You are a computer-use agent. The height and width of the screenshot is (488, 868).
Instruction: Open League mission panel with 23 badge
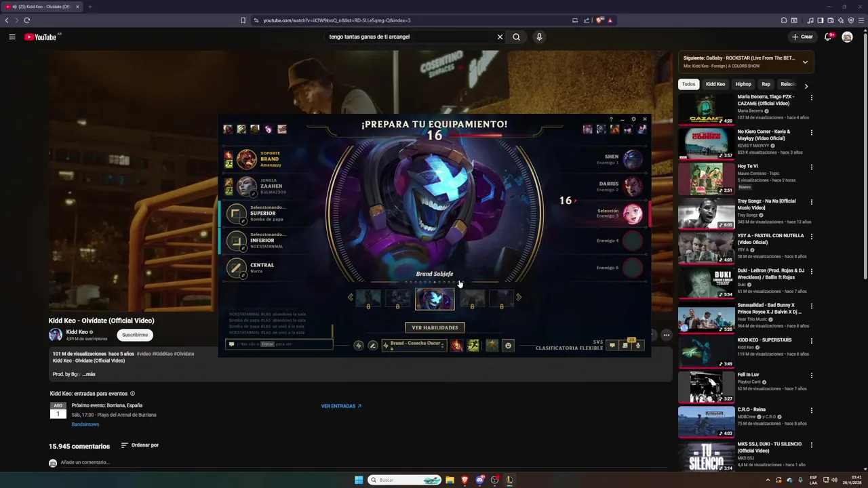tap(625, 345)
